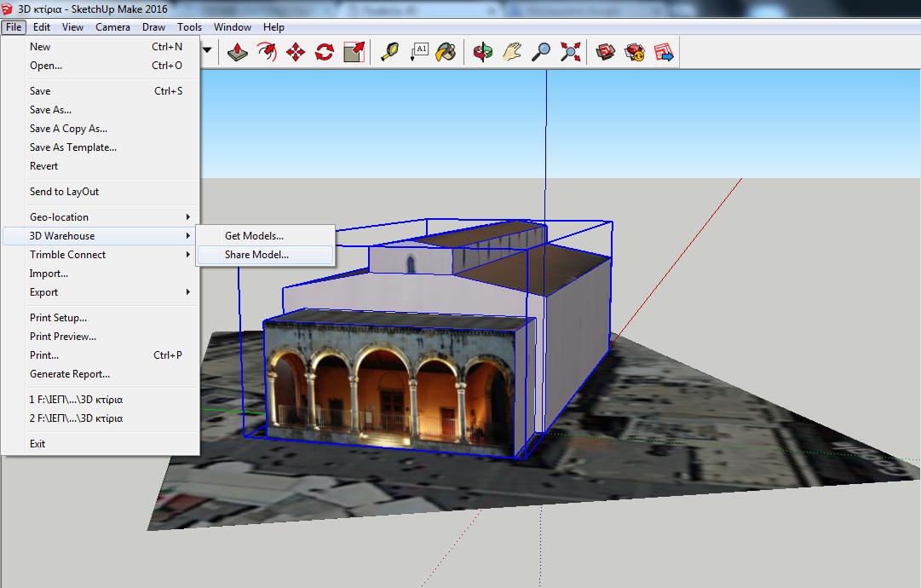Image resolution: width=921 pixels, height=588 pixels.
Task: Expand the Trimble Connect submenu arrow
Action: 188,254
